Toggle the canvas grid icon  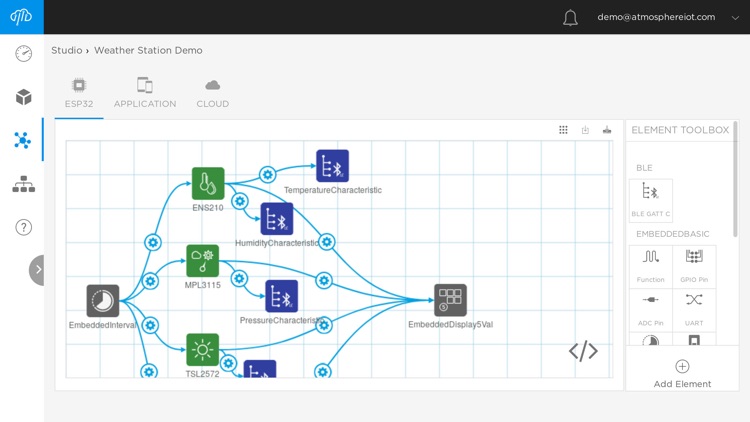click(x=563, y=130)
